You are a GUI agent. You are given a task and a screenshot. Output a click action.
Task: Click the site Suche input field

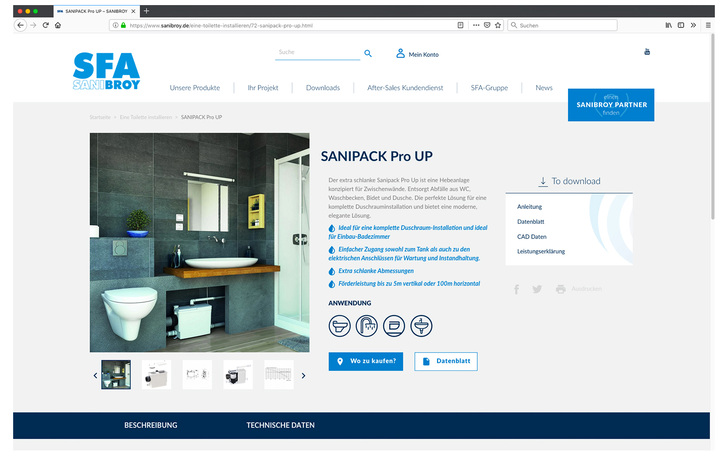click(x=315, y=52)
